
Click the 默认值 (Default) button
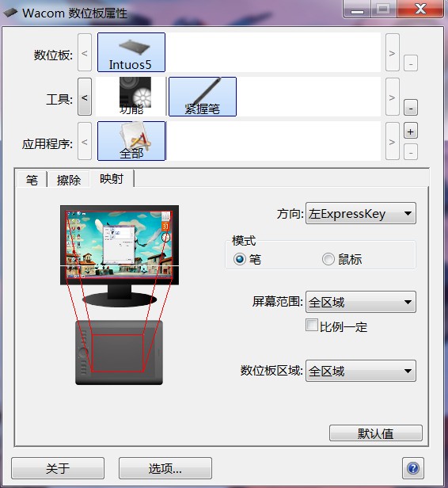click(376, 433)
